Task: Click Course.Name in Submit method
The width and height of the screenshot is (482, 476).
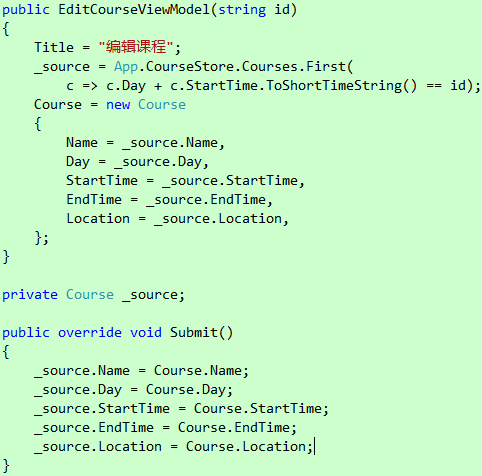Action: point(198,371)
